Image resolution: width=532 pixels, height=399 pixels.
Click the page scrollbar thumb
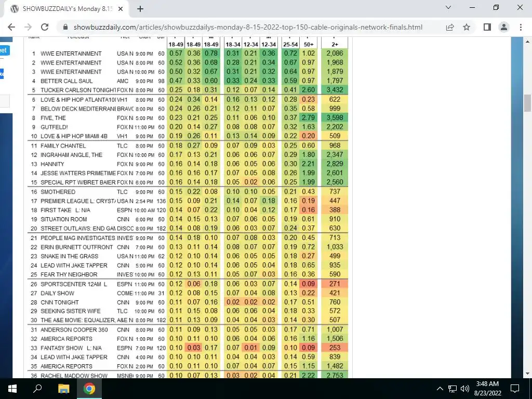(x=528, y=103)
